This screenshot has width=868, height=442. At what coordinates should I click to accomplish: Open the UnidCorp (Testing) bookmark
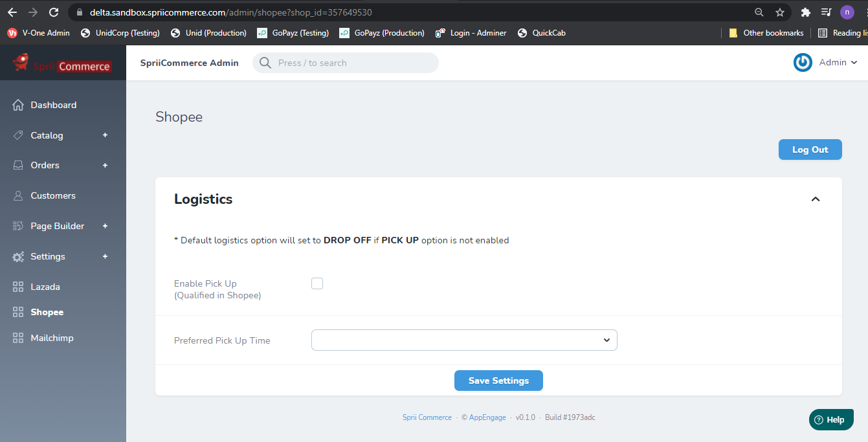120,33
